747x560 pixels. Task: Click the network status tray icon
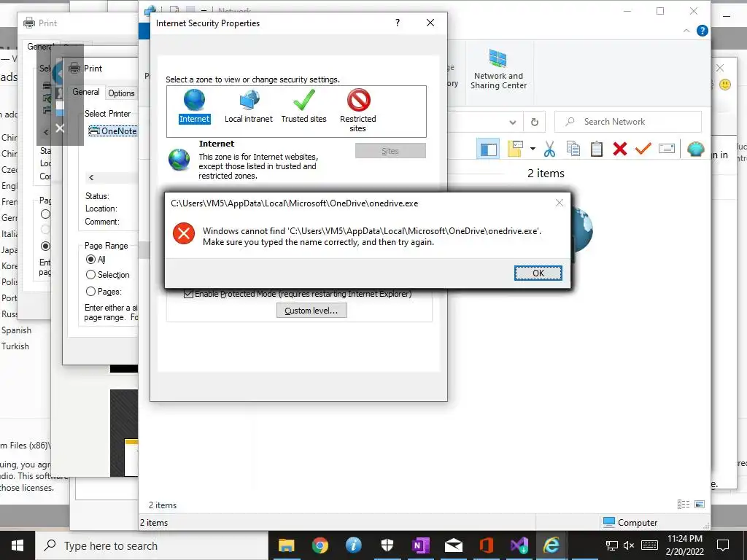[612, 545]
